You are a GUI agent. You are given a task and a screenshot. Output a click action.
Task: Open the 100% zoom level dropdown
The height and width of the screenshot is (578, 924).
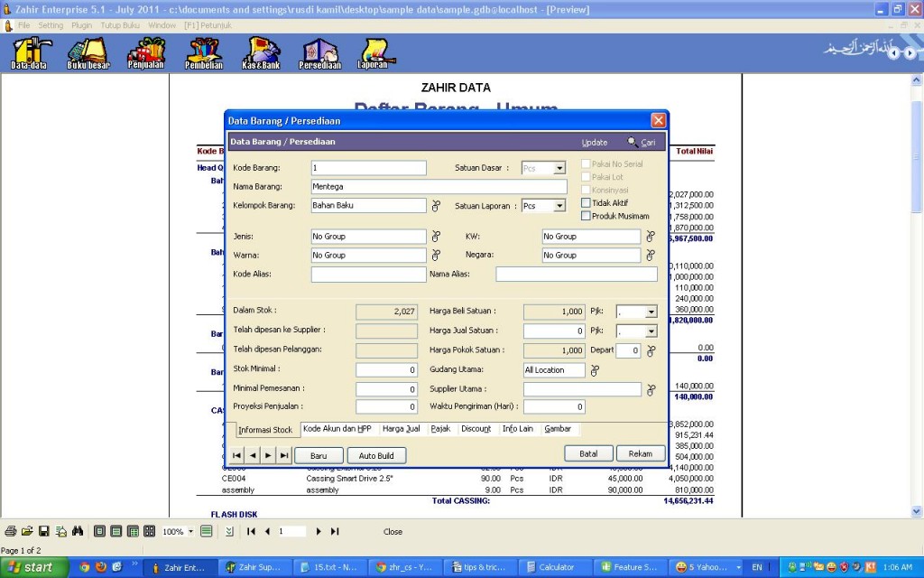190,531
